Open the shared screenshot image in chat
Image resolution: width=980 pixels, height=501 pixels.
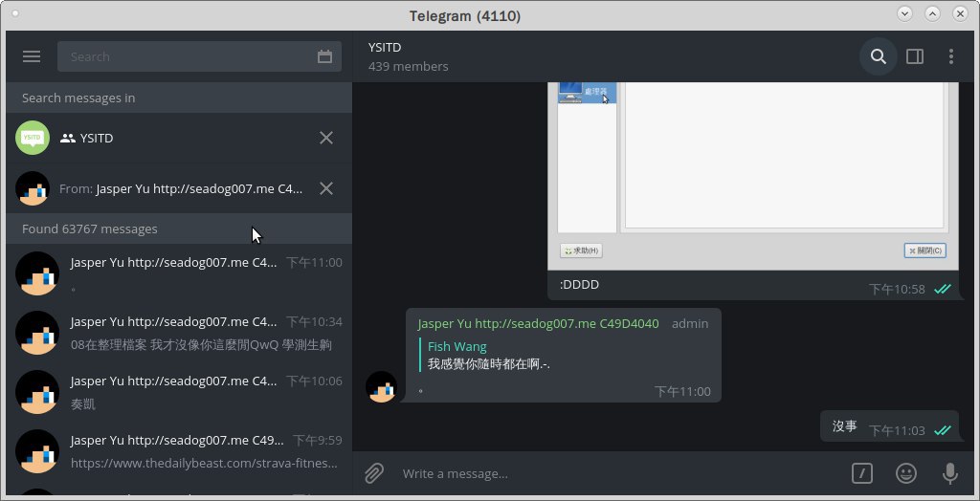pyautogui.click(x=753, y=176)
